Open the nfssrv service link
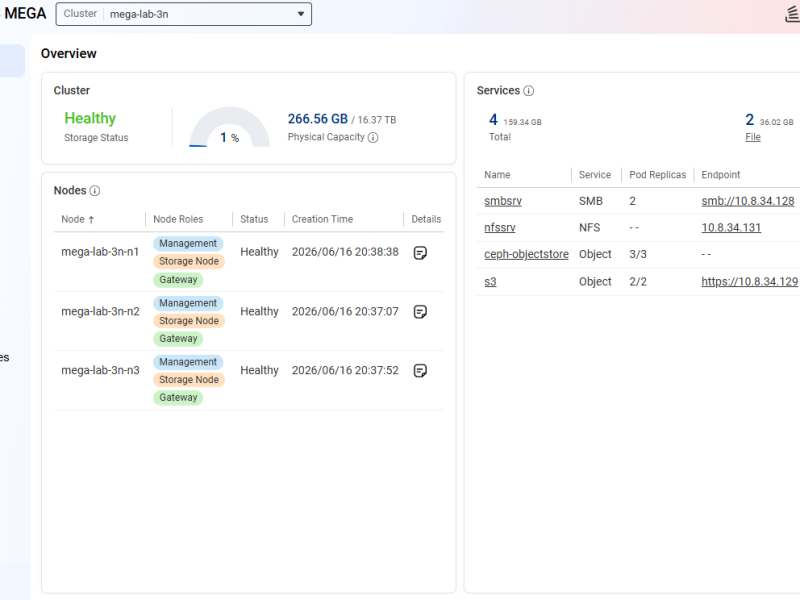 (x=500, y=228)
